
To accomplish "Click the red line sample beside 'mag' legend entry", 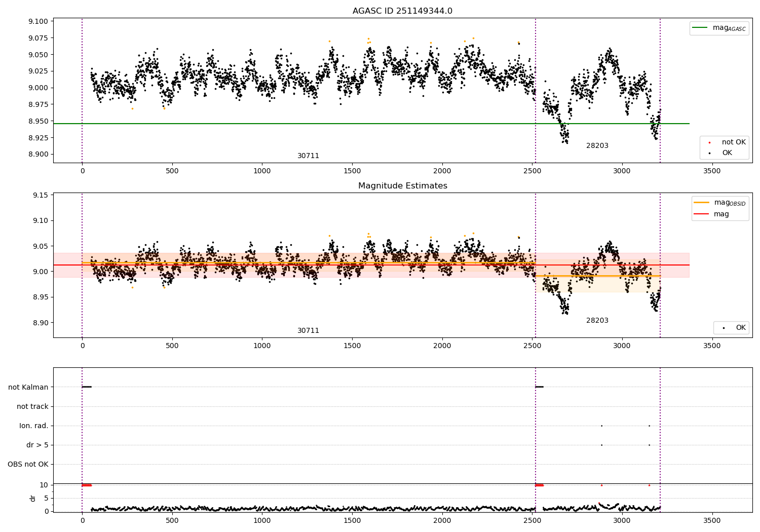I will pos(701,214).
